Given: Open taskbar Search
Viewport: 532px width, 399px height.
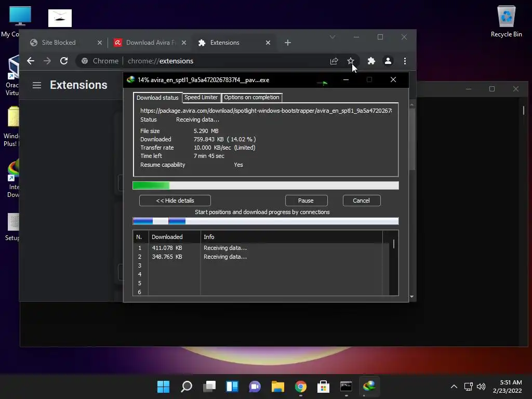Looking at the screenshot, I should [x=187, y=387].
